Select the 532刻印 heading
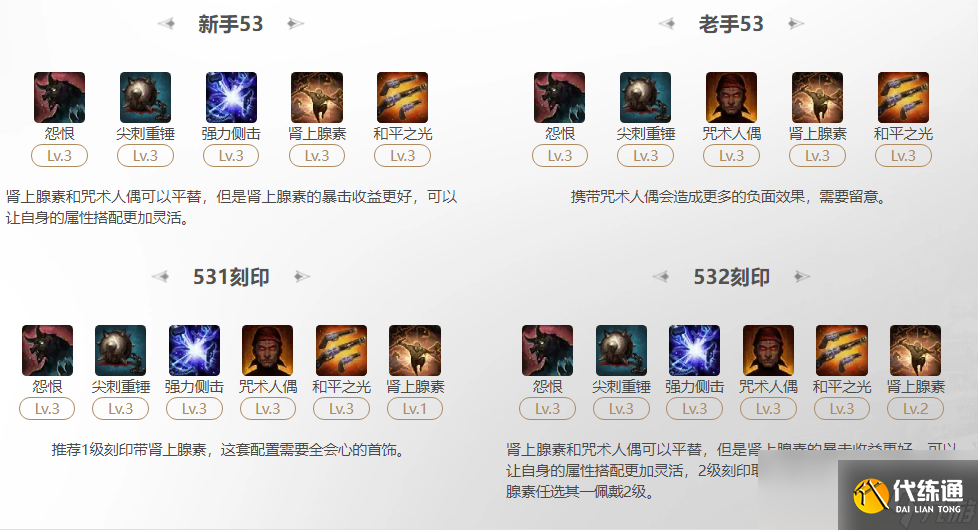 [x=732, y=277]
